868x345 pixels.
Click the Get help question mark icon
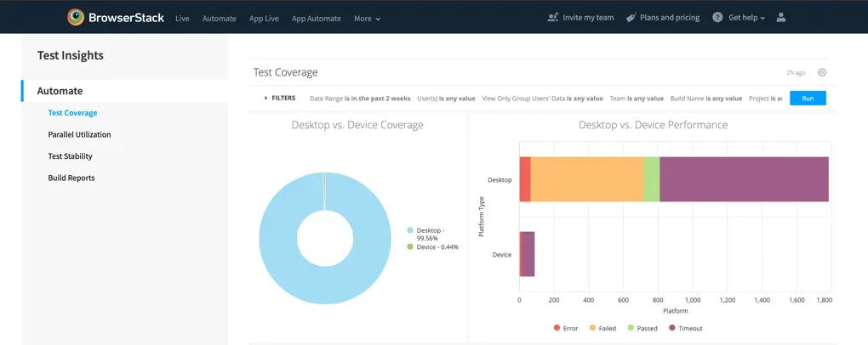pyautogui.click(x=717, y=18)
